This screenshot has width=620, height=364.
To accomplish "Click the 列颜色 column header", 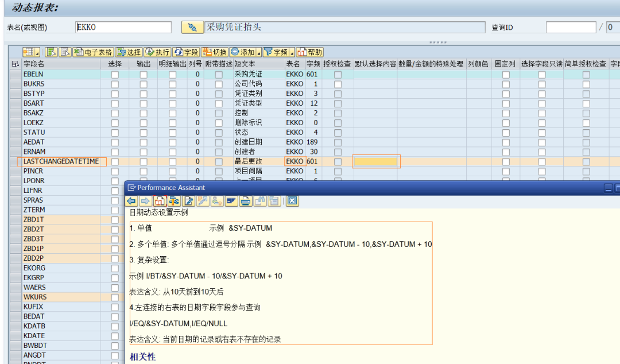I will pos(478,64).
